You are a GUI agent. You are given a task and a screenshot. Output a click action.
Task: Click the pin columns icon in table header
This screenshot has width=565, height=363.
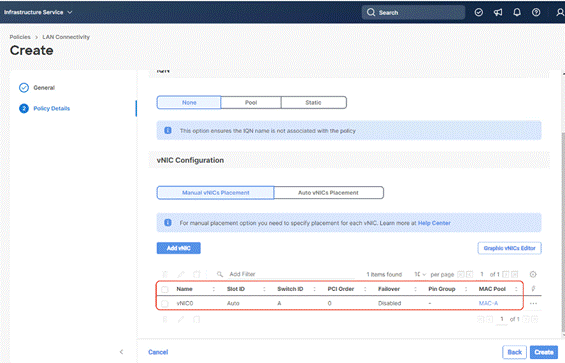533,288
